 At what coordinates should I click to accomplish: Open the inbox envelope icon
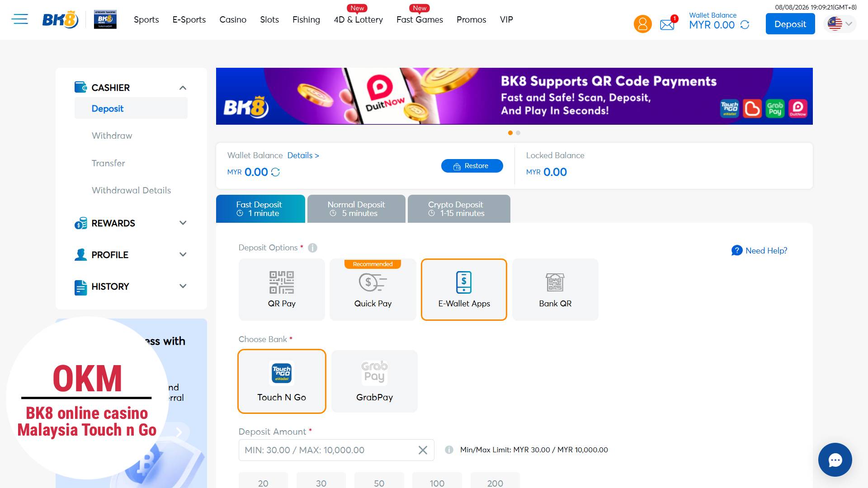[667, 24]
